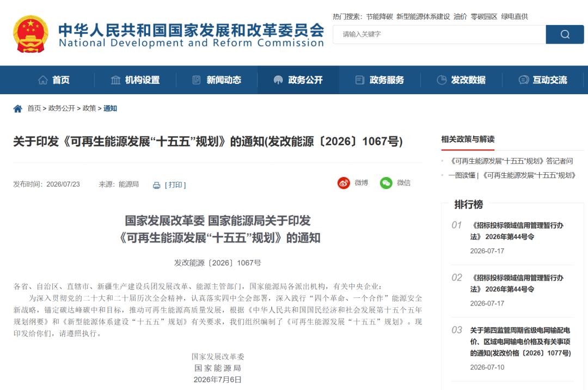
Task: Open the 政务公开 menu item
Action: pos(305,80)
